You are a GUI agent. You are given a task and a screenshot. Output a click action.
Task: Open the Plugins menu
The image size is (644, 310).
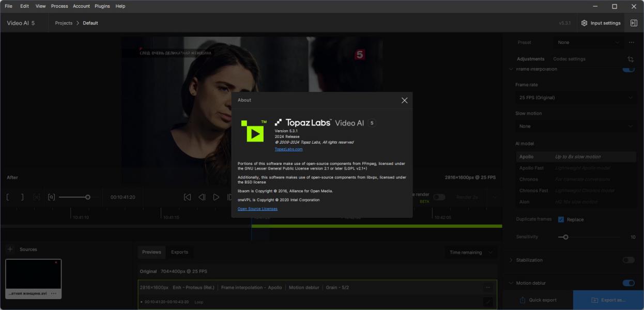pos(102,6)
